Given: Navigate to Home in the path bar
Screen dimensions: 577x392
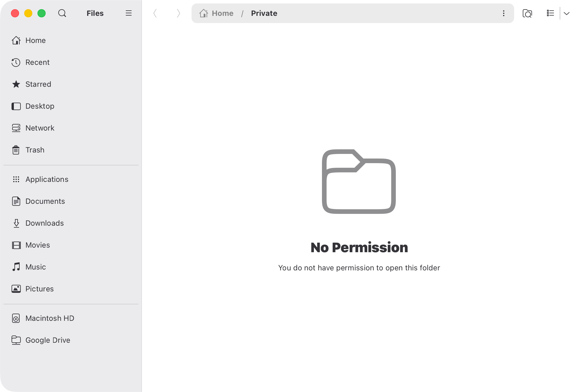Looking at the screenshot, I should coord(216,13).
